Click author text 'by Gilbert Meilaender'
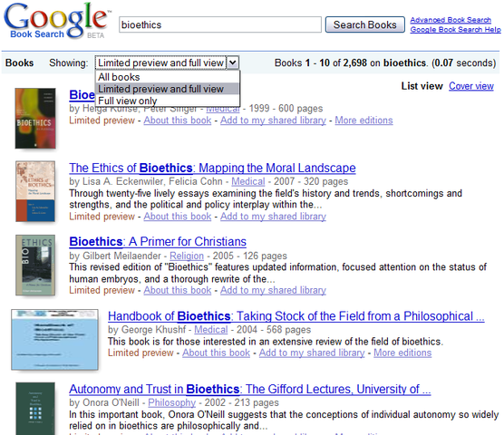 point(115,256)
